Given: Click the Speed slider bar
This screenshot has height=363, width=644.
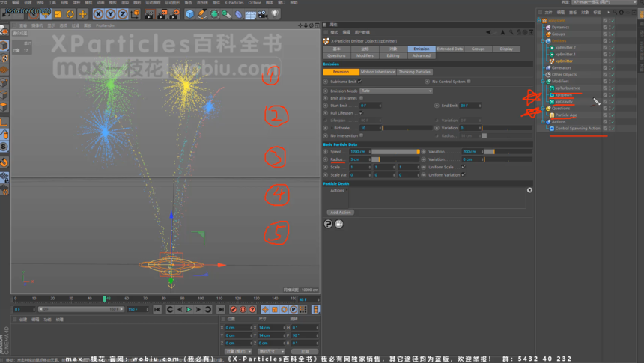Looking at the screenshot, I should point(396,151).
